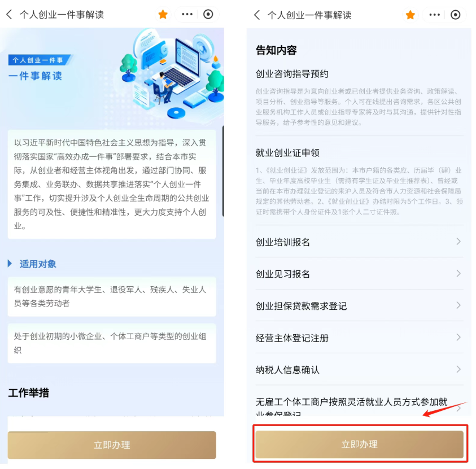Screen dimensions: 476x469
Task: Expand the 创业培训报名 row chevron
Action: [458, 242]
